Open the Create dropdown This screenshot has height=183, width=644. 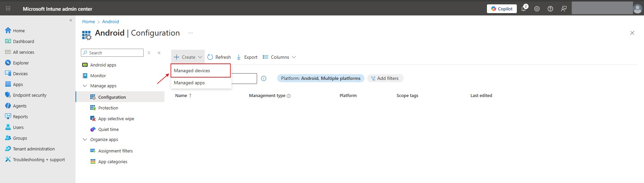pyautogui.click(x=188, y=57)
